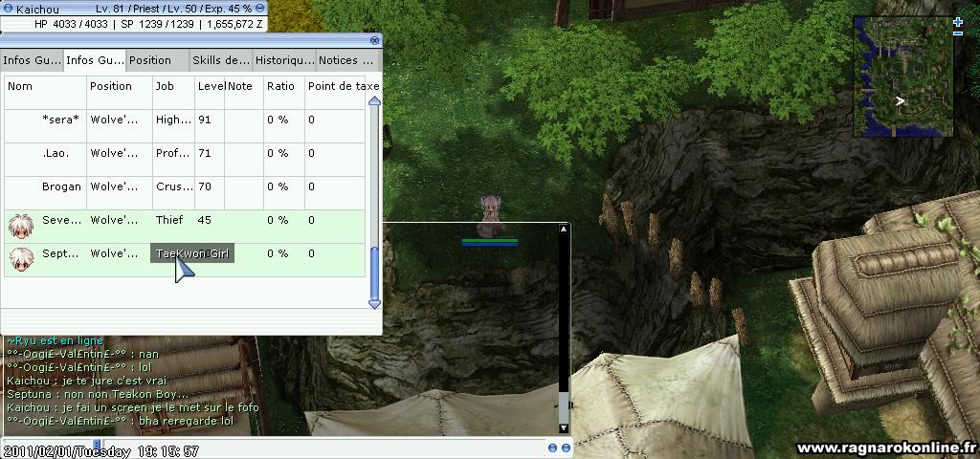Click the HP 4033 / 4033 readout
Screen dimensions: 980x459
[71, 24]
